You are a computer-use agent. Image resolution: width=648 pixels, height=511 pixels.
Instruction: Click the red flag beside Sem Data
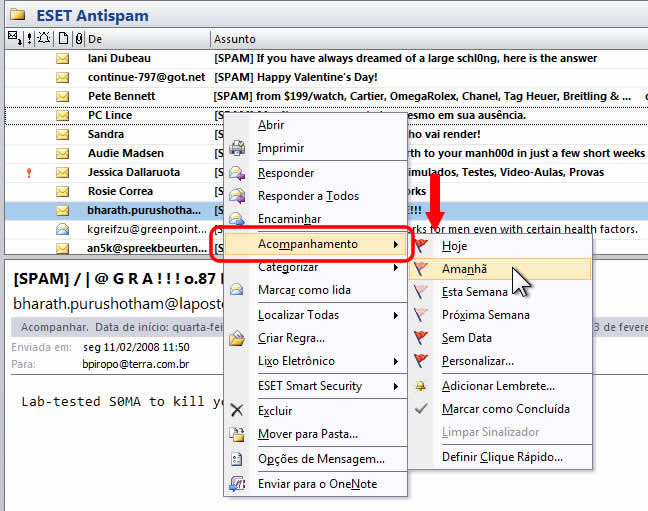[x=421, y=337]
